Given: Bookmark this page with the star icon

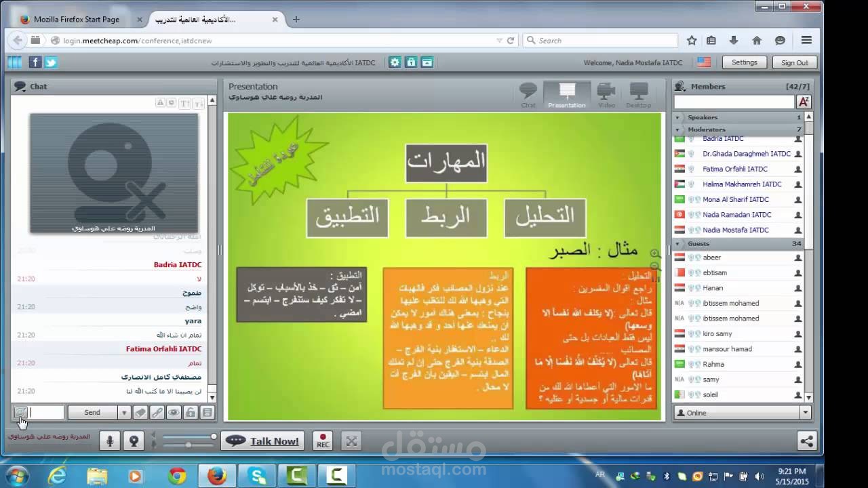Looking at the screenshot, I should [692, 41].
